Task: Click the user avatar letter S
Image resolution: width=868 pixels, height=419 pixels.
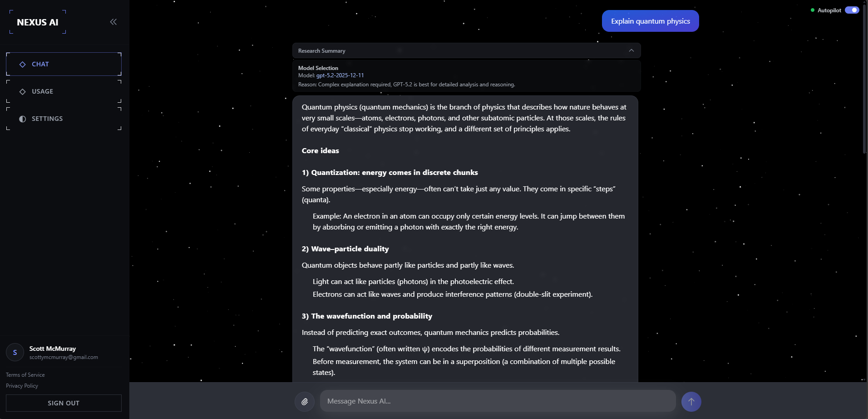Action: click(15, 353)
